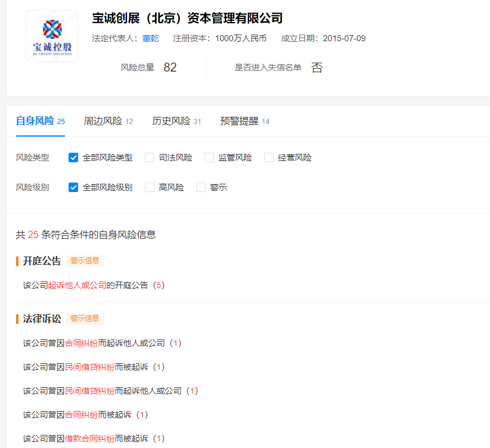This screenshot has width=490, height=448.
Task: Open legal representative 董乾 link
Action: (x=150, y=39)
